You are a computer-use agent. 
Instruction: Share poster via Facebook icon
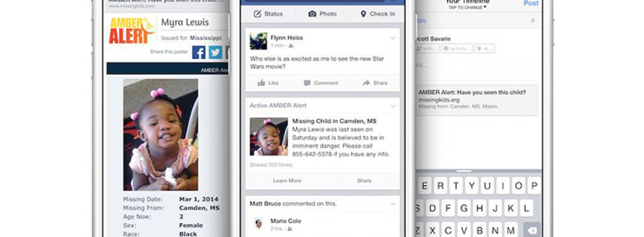[199, 52]
